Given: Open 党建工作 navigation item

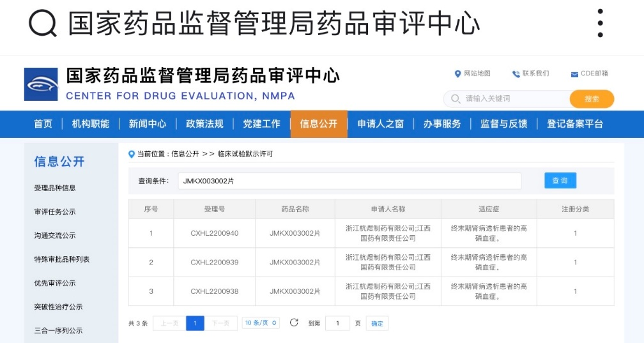Looking at the screenshot, I should coord(262,124).
